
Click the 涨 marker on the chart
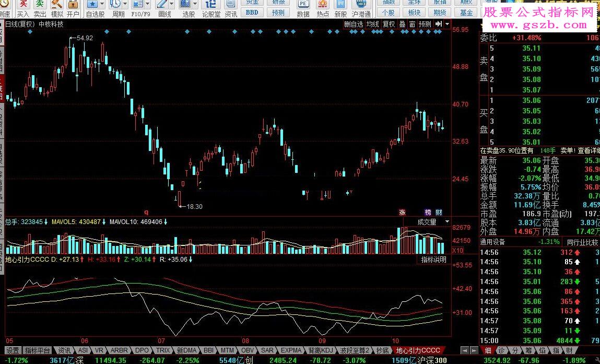tap(402, 212)
